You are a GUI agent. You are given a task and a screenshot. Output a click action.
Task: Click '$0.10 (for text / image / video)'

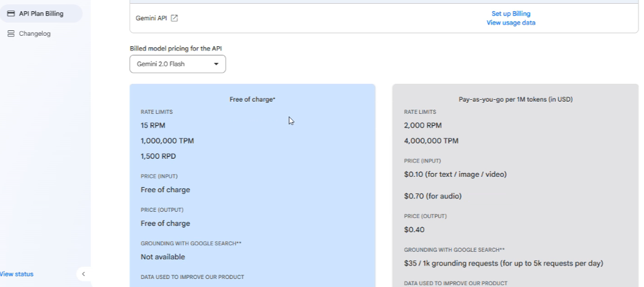click(455, 174)
